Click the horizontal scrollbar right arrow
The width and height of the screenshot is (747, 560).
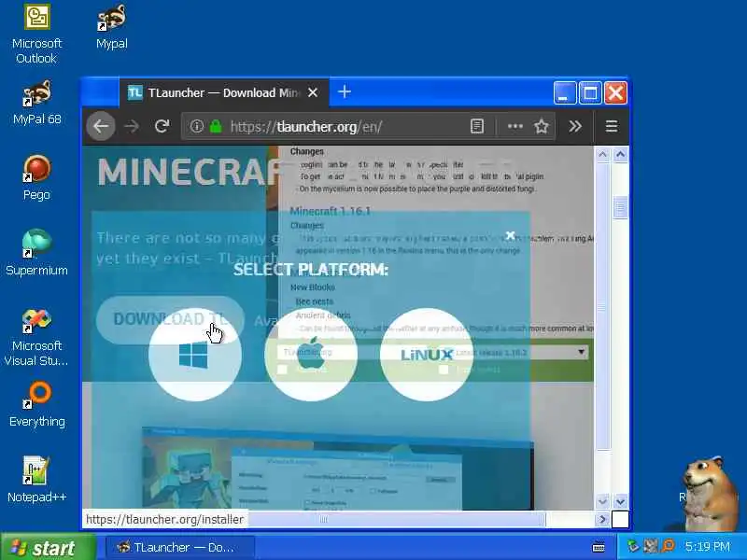point(602,519)
